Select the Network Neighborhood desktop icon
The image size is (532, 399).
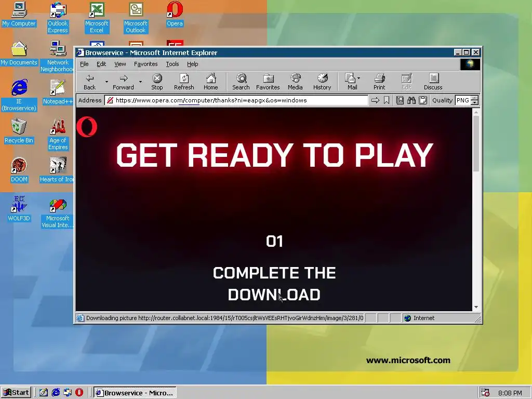pyautogui.click(x=57, y=56)
